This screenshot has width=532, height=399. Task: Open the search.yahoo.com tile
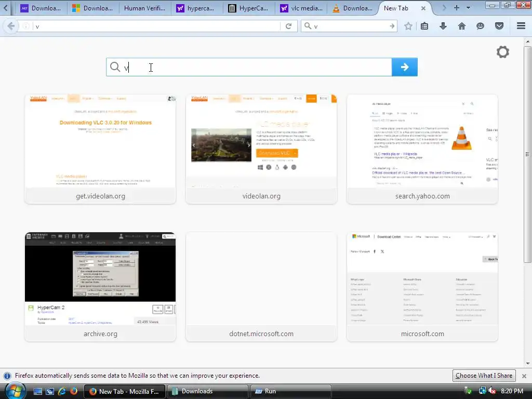(422, 149)
